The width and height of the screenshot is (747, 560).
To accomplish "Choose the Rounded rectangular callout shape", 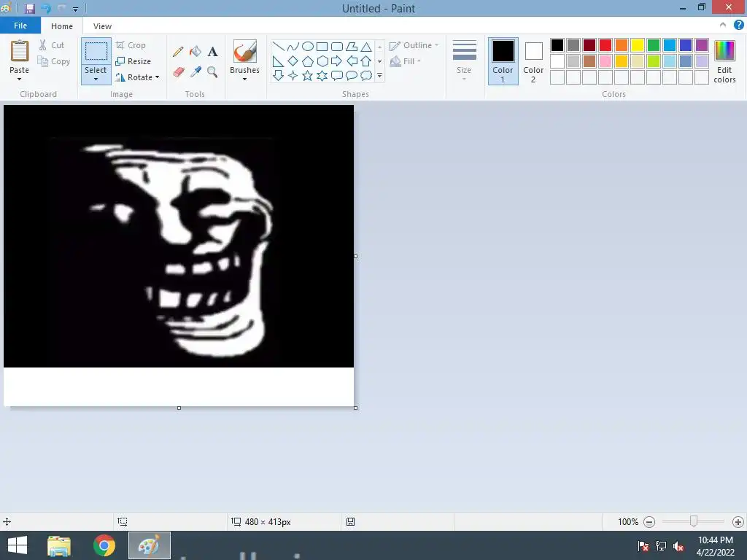I will pos(337,75).
